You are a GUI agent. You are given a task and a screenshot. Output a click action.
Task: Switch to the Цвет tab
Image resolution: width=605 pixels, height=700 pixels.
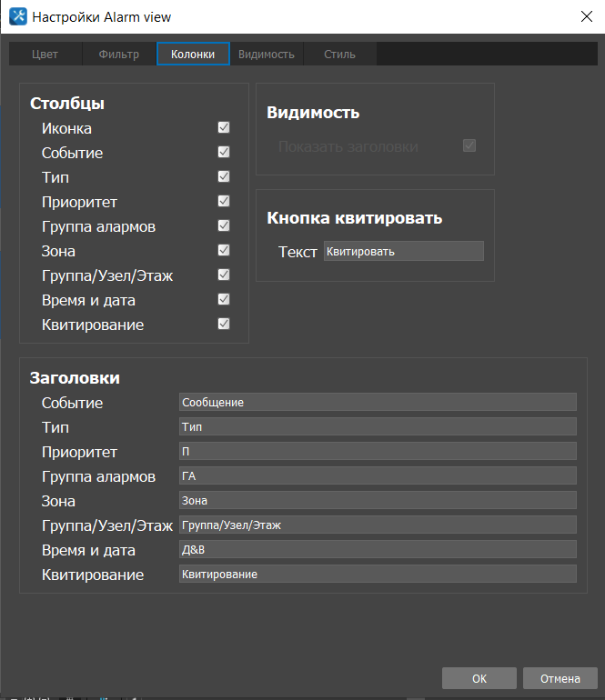tap(45, 55)
